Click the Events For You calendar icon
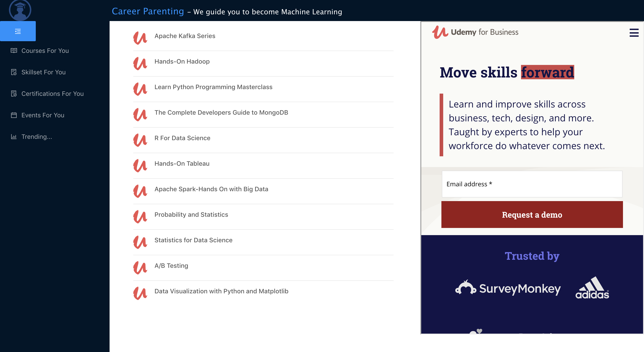Viewport: 644px width, 352px height. click(x=14, y=115)
